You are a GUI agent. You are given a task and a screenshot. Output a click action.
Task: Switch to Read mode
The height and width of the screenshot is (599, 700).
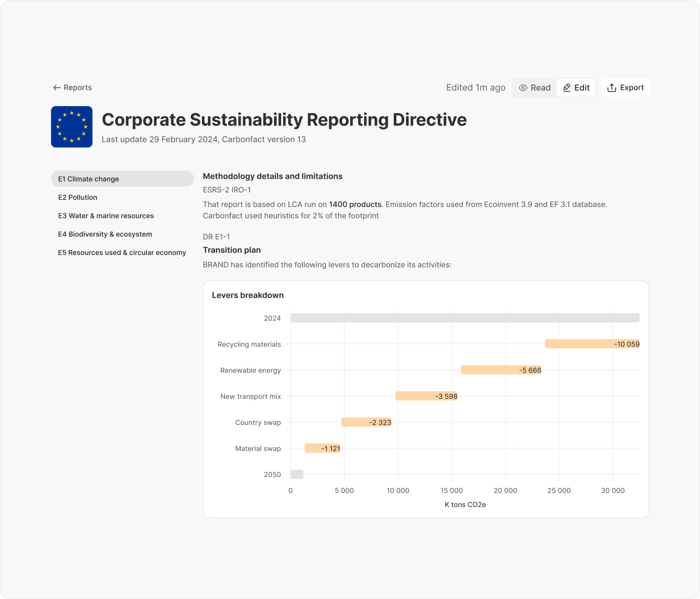[534, 88]
